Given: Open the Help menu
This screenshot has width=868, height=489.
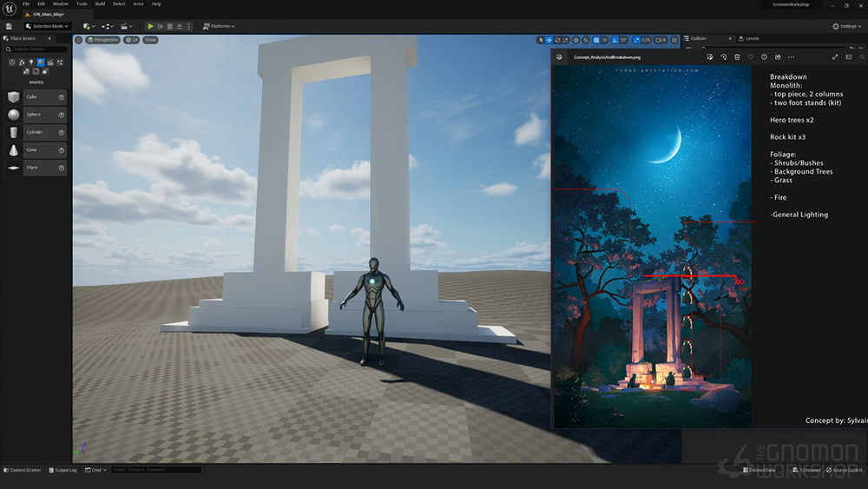Looking at the screenshot, I should click(x=156, y=3).
